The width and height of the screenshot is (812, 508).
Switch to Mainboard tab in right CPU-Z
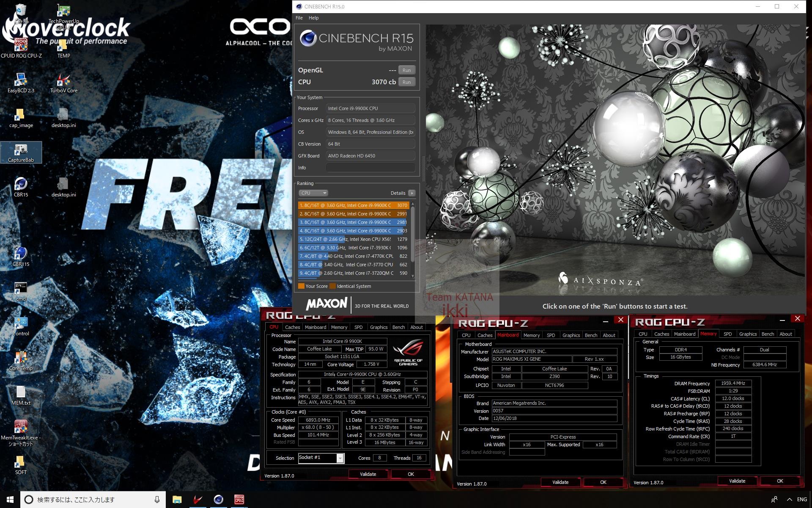(x=684, y=334)
